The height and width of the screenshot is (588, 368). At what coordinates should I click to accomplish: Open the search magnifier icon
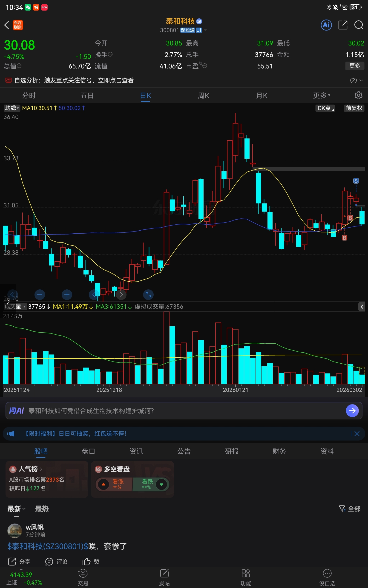point(359,25)
